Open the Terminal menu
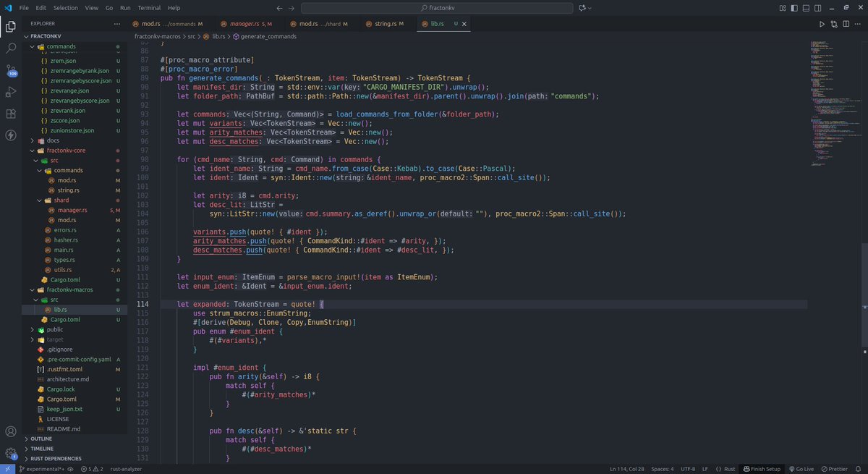 [149, 7]
